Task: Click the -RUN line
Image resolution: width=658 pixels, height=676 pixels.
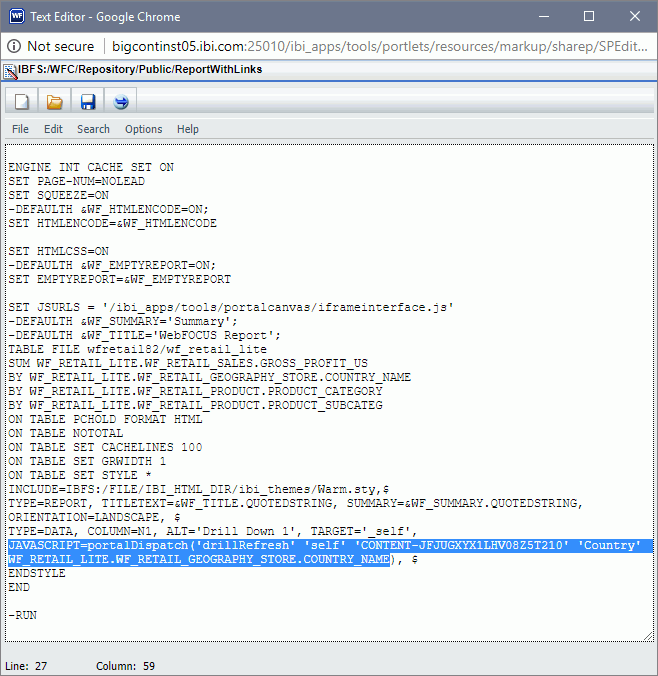Action: [x=22, y=615]
